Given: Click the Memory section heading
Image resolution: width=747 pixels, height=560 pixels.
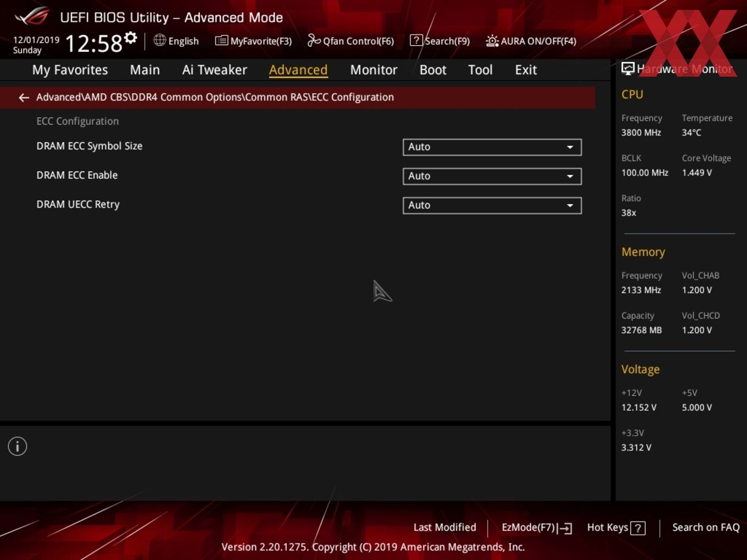Looking at the screenshot, I should 643,252.
